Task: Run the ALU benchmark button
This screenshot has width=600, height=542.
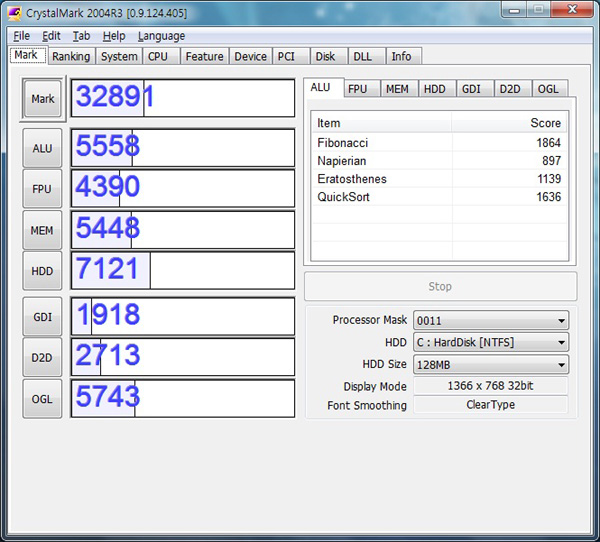Action: [x=42, y=148]
